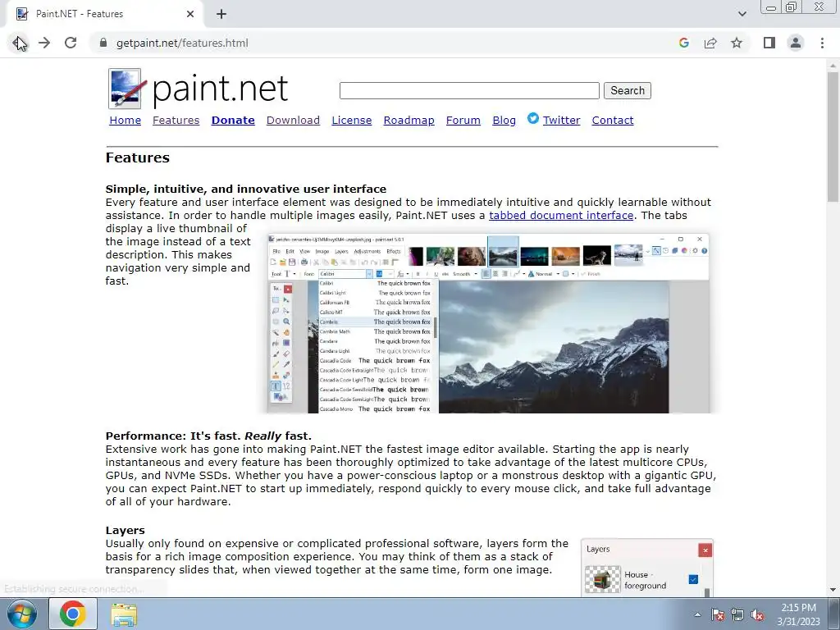
Task: Share this page using the share icon
Action: [710, 43]
